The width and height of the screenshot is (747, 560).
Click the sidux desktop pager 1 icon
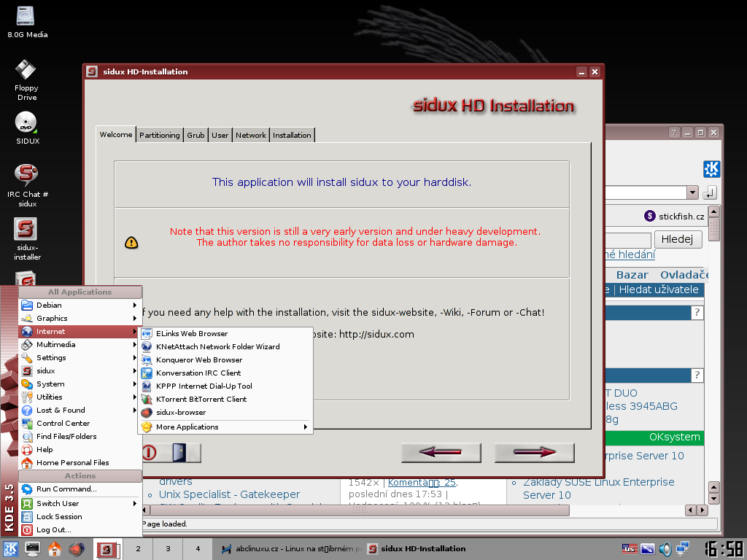tap(107, 549)
